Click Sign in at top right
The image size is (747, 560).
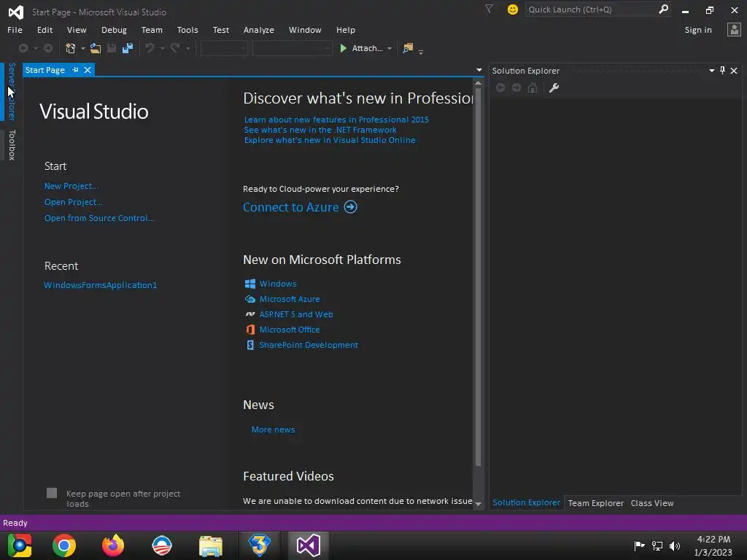point(698,30)
